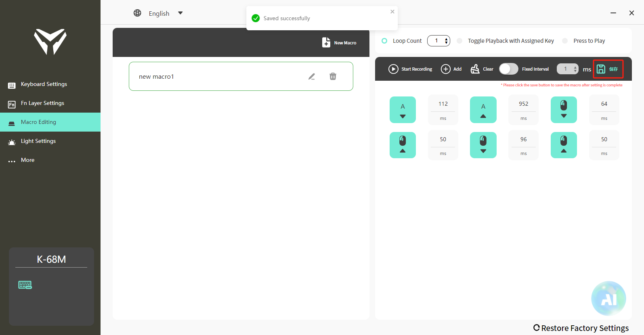Click the K-68M keyboard device icon
644x335 pixels.
click(25, 285)
